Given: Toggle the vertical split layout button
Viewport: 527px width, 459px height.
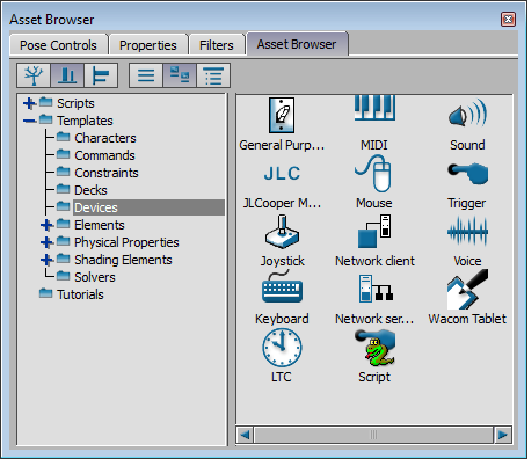Looking at the screenshot, I should click(x=67, y=75).
